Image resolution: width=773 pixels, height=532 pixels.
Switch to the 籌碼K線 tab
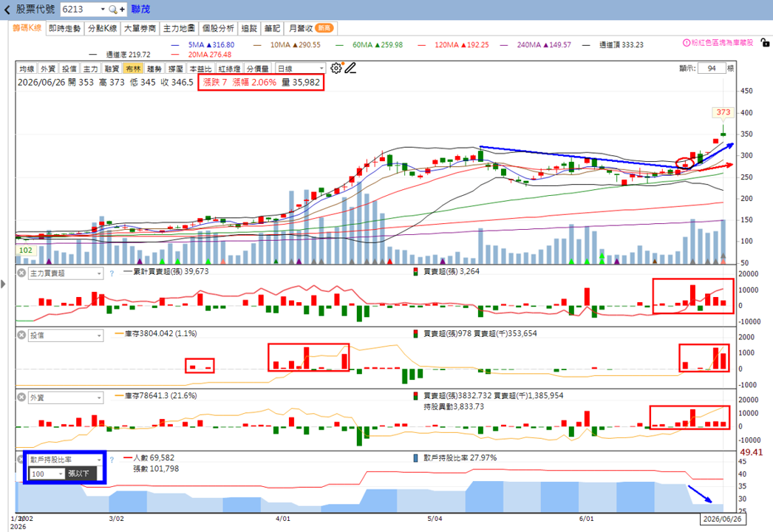pyautogui.click(x=27, y=28)
